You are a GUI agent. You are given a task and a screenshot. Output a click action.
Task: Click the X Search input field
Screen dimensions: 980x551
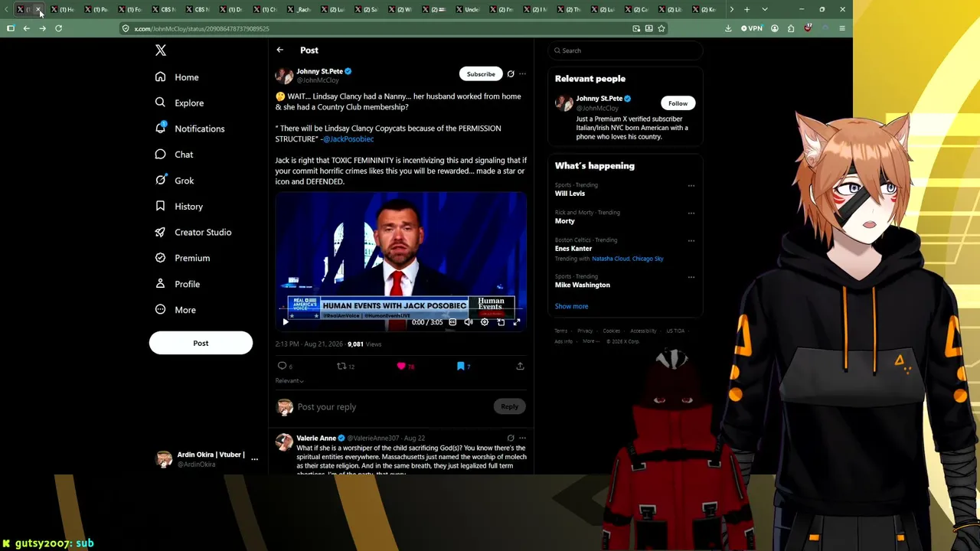click(x=625, y=51)
